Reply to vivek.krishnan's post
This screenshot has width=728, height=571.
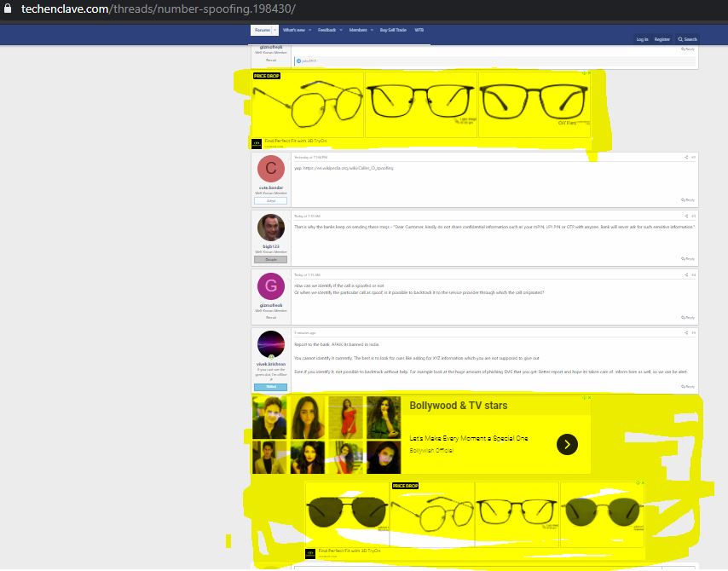(688, 387)
